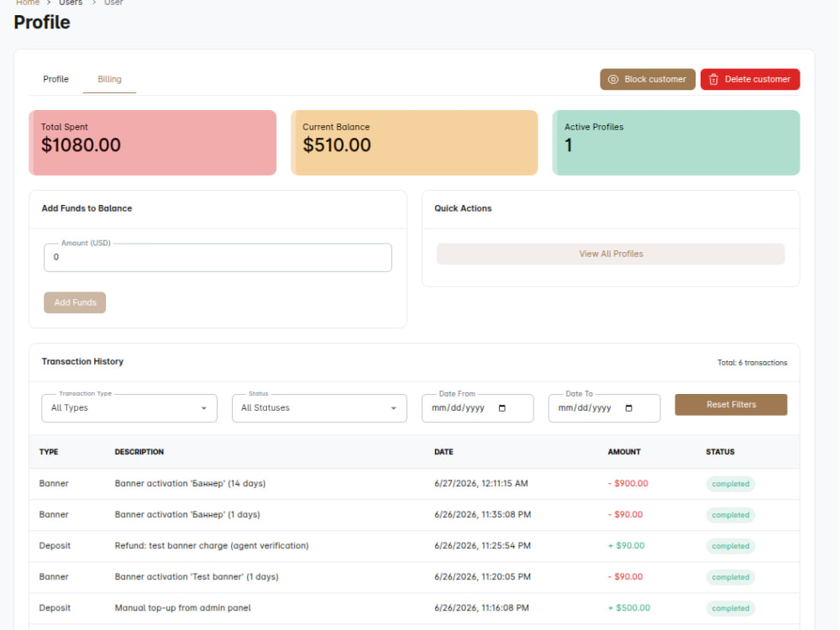Click the Add Funds to Balance heading
The image size is (840, 630).
tap(87, 208)
